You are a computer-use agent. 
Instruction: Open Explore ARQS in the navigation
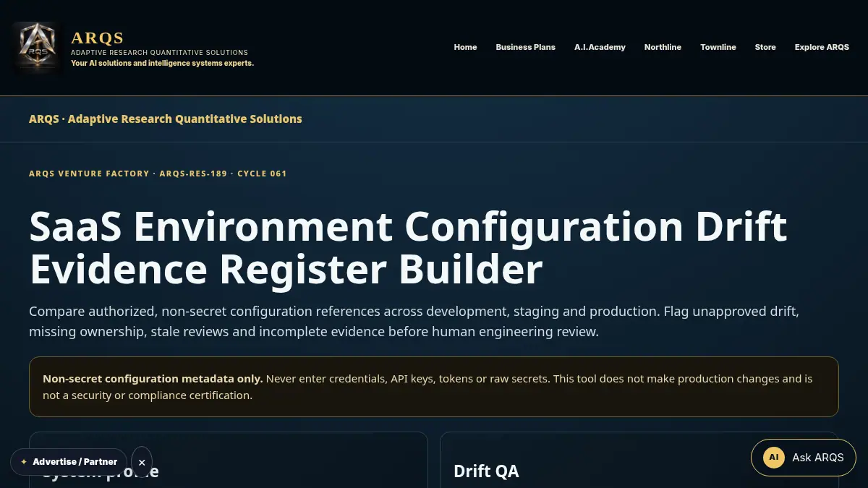tap(822, 47)
